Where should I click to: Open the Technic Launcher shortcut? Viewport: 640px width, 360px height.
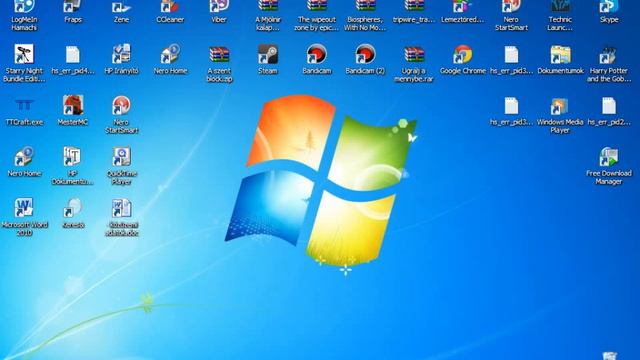point(560,16)
